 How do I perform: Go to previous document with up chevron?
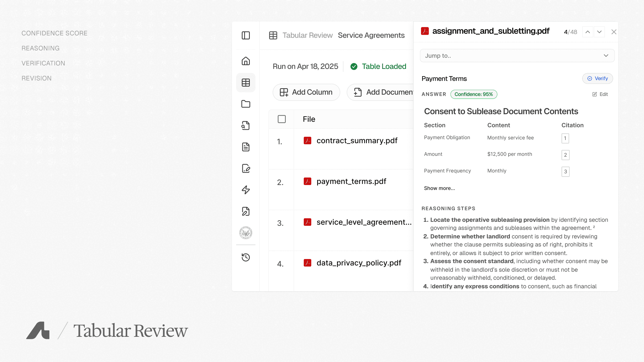click(x=587, y=32)
